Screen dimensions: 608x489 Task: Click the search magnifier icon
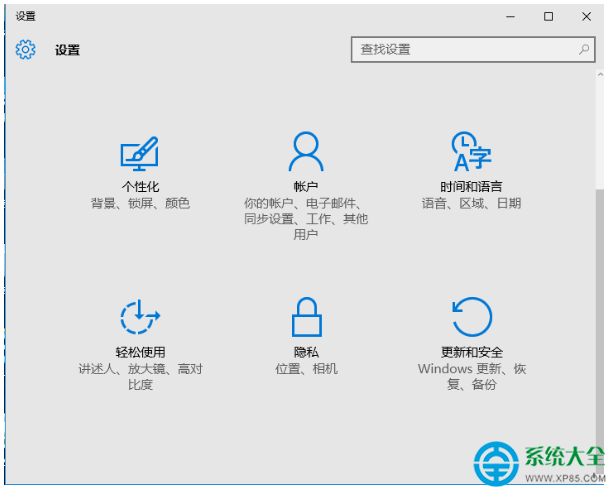tap(584, 49)
